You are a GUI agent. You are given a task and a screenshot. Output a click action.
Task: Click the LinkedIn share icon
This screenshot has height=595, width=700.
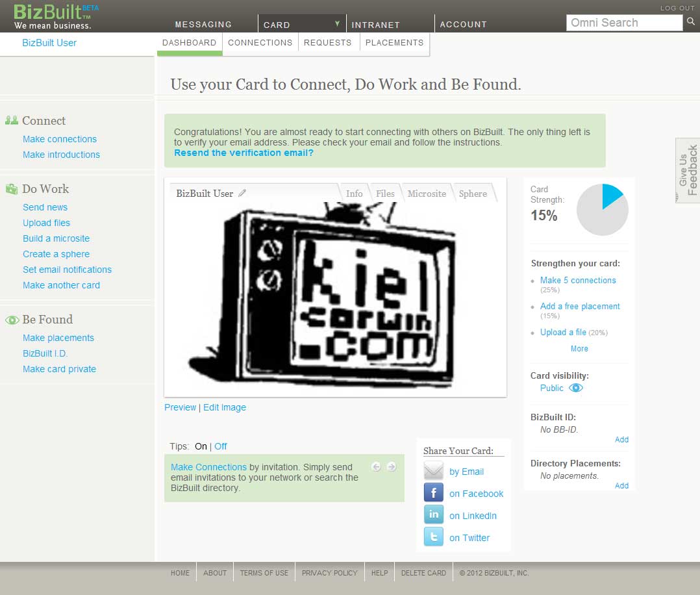point(434,514)
